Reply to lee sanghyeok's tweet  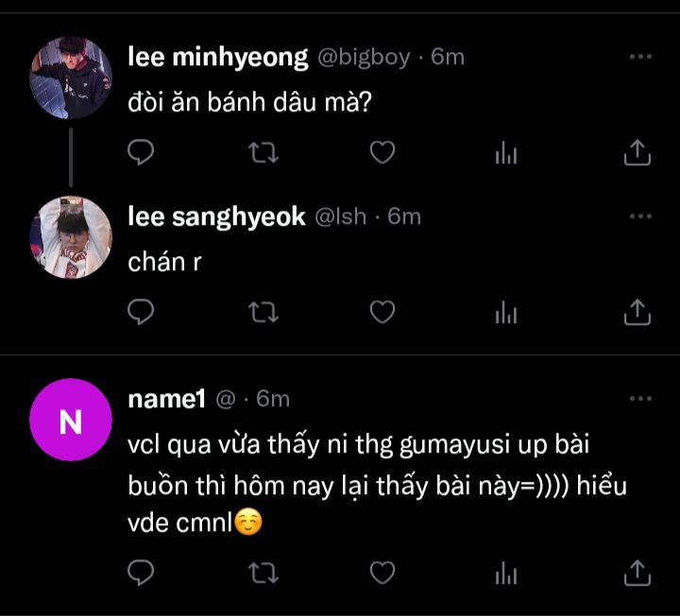point(141,311)
